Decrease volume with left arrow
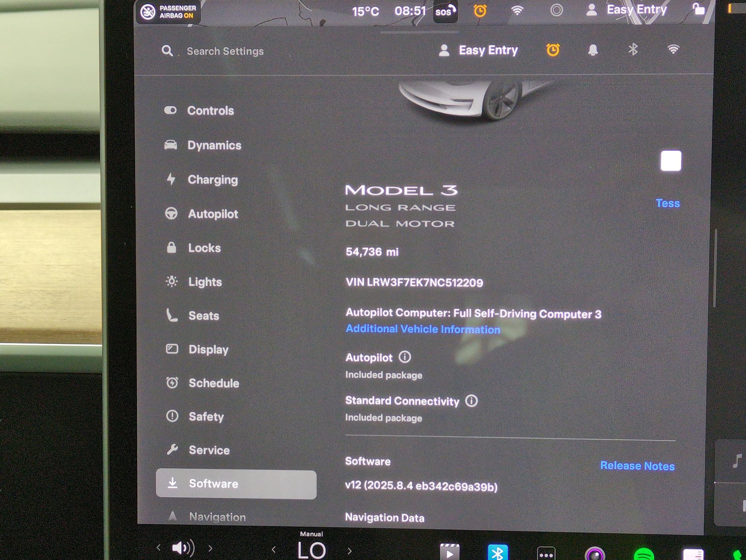Viewport: 746px width, 560px height. pos(158,547)
